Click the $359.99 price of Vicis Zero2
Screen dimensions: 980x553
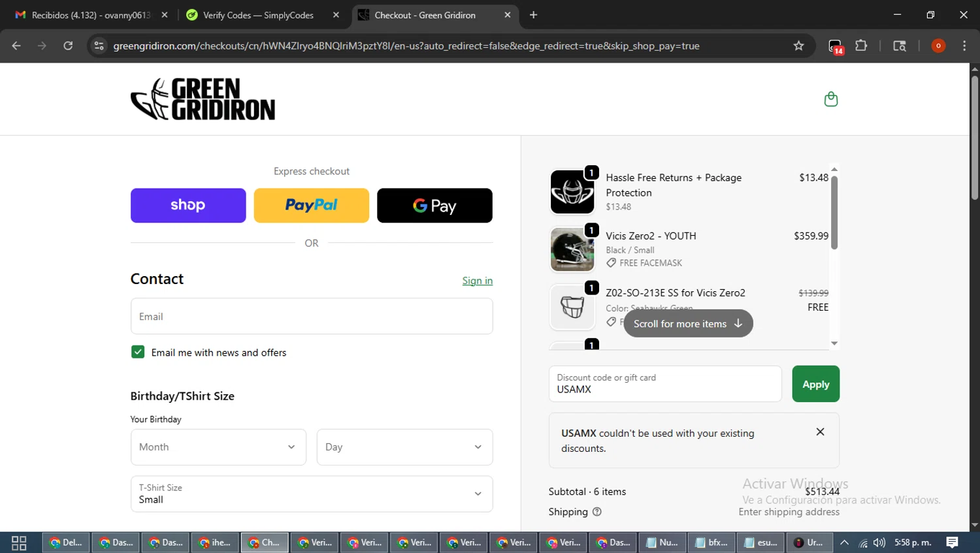pos(811,236)
